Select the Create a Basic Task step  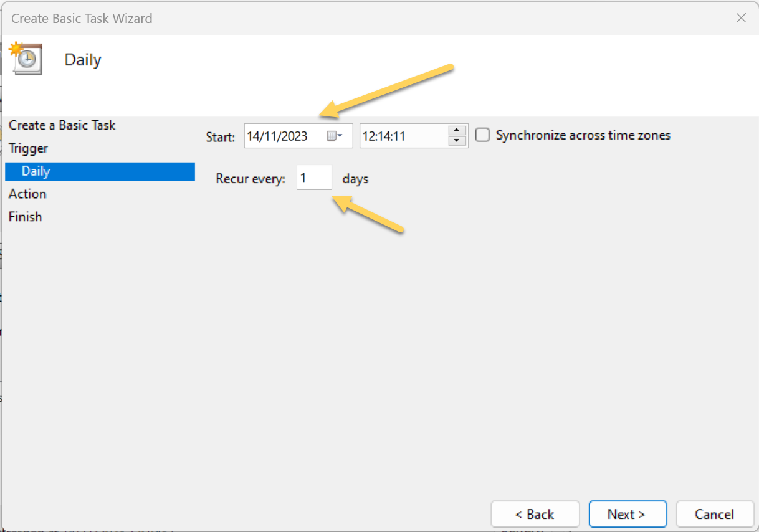(62, 125)
